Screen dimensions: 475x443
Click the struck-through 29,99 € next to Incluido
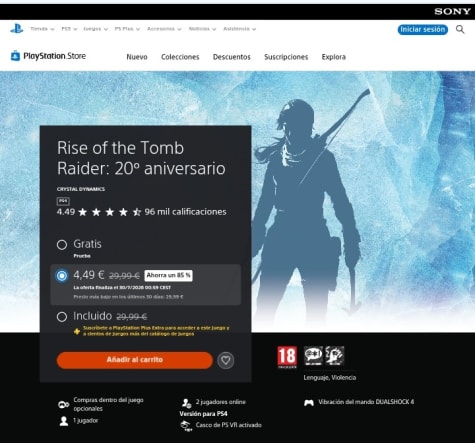(132, 317)
